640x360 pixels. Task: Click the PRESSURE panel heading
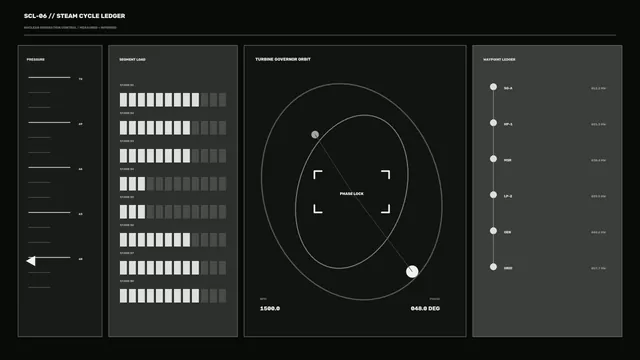(x=36, y=60)
